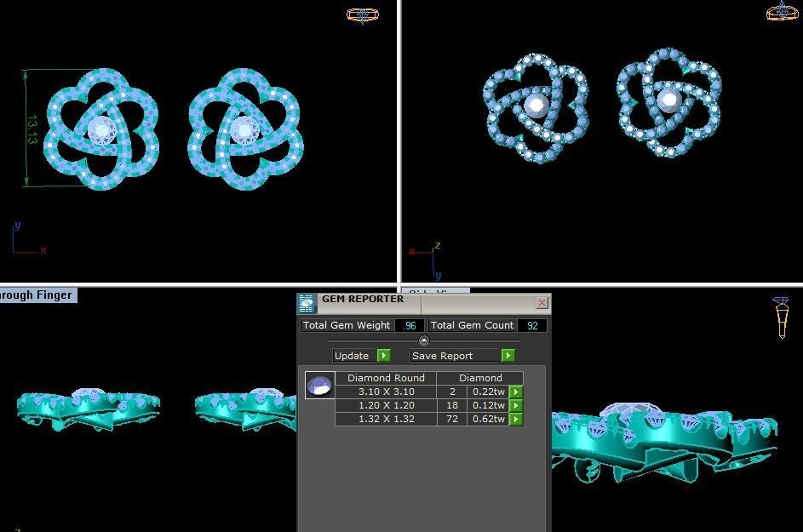This screenshot has height=532, width=803.
Task: Click the finger view icon in bottom-right viewport
Action: (x=782, y=317)
